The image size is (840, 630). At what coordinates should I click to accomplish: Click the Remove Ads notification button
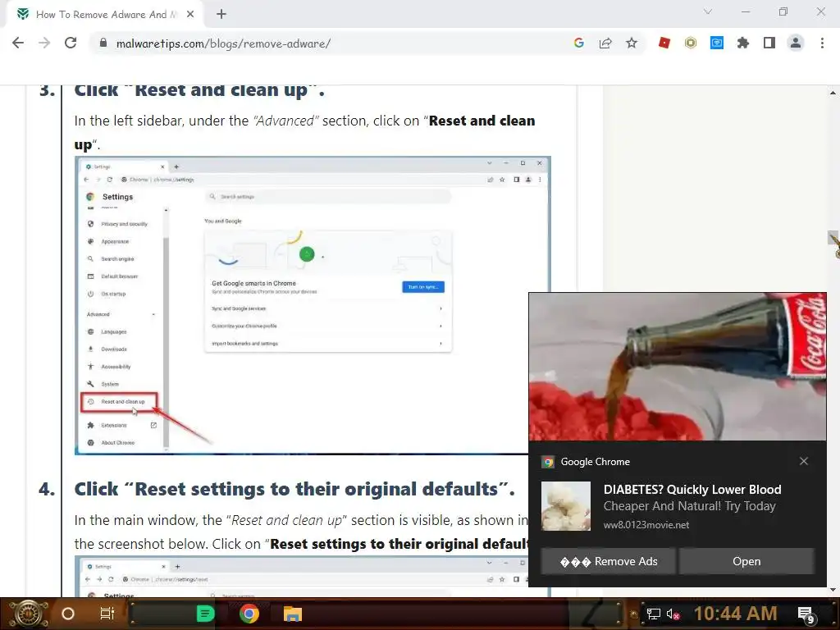coord(608,561)
